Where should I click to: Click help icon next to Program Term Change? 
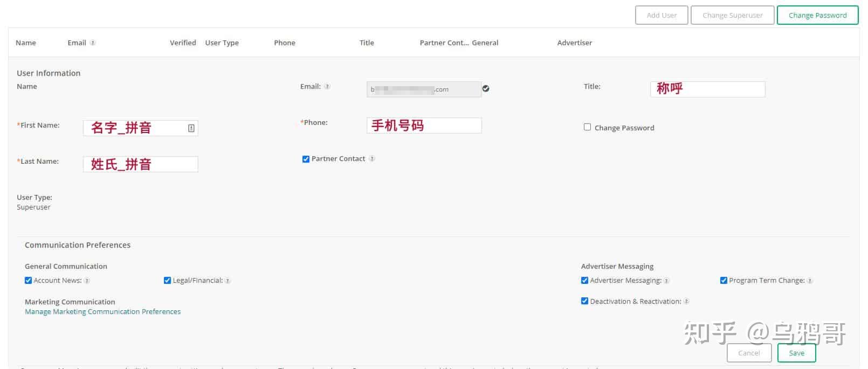[810, 281]
